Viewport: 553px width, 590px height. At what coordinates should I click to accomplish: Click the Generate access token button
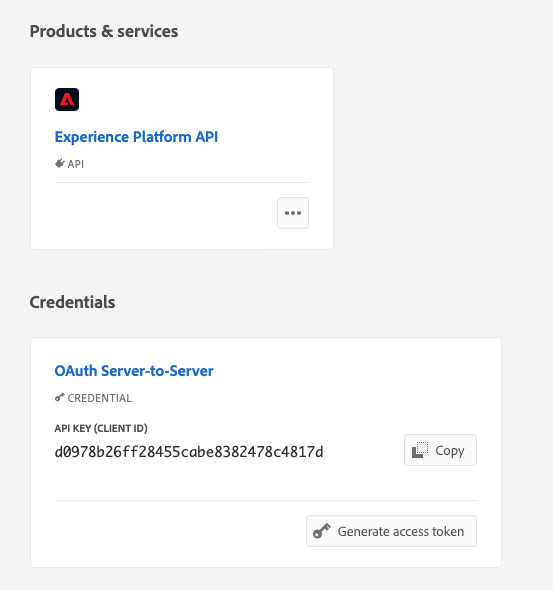click(391, 531)
